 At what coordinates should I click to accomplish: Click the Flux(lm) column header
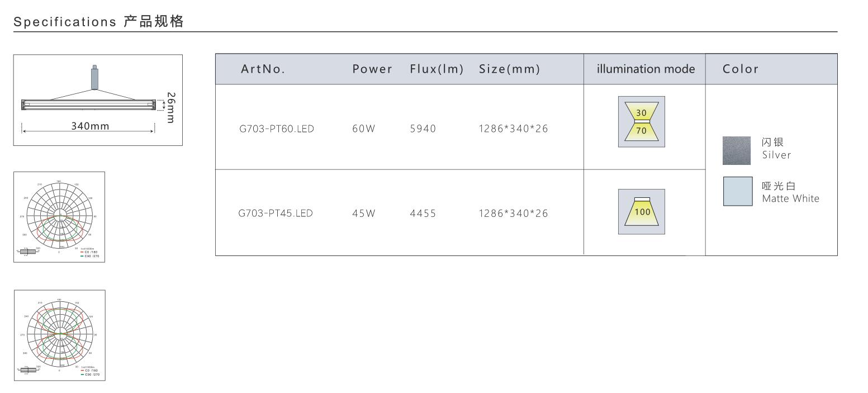click(x=437, y=69)
